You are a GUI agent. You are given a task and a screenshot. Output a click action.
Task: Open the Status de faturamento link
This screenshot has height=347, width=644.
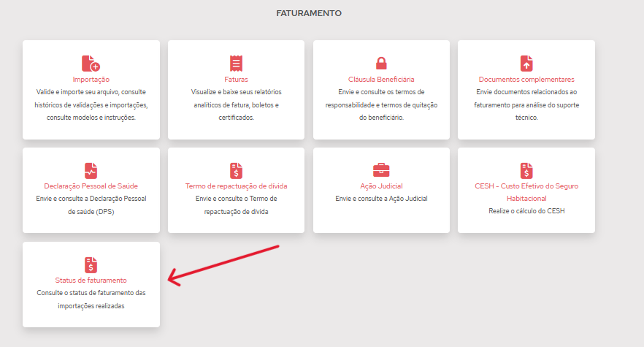[x=91, y=280]
